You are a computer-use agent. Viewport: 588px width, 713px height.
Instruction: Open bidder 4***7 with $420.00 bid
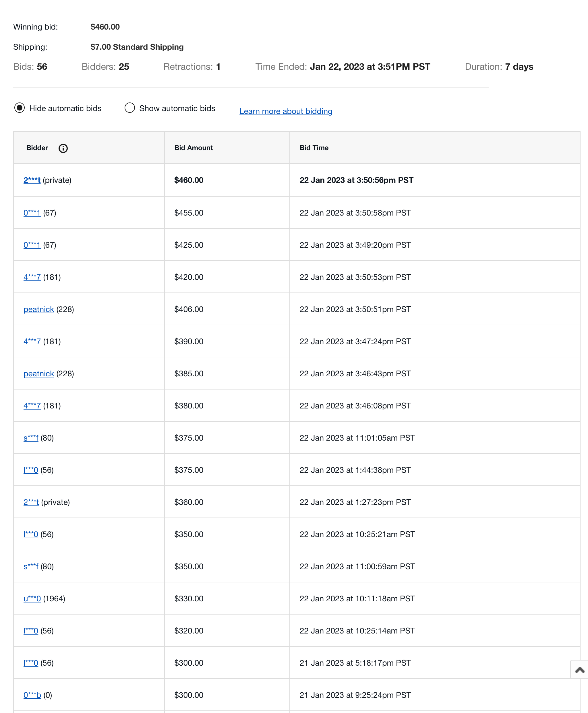pyautogui.click(x=32, y=277)
